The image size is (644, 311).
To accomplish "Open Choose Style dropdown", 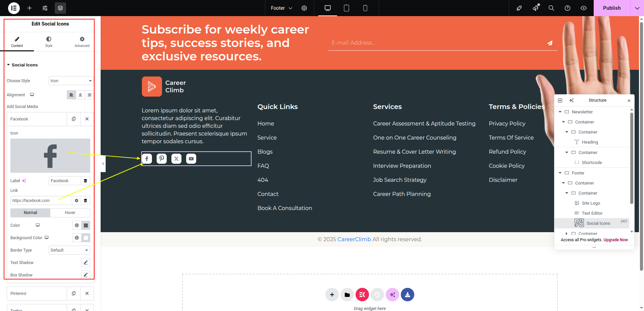I will pos(71,81).
